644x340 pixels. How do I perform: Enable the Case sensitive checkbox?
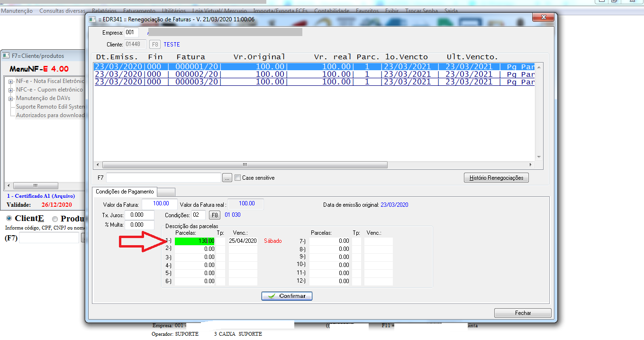point(238,178)
